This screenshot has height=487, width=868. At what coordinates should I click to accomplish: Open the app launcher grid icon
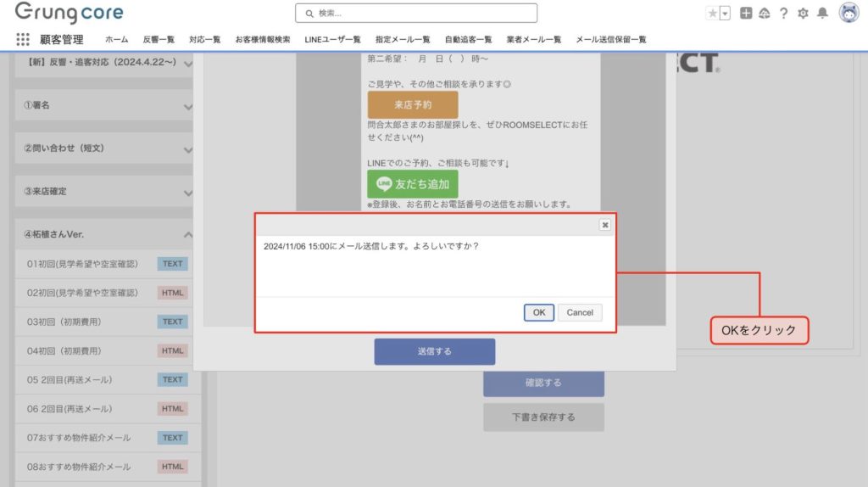pyautogui.click(x=23, y=39)
